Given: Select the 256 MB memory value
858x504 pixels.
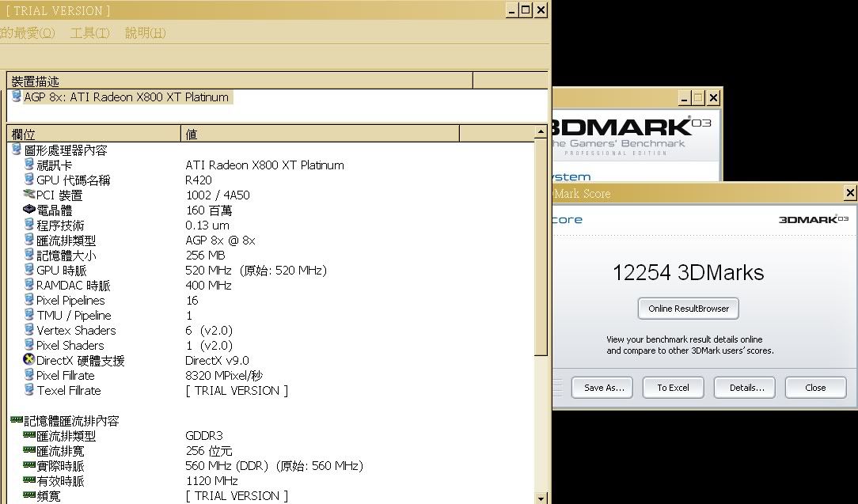Looking at the screenshot, I should [x=205, y=255].
